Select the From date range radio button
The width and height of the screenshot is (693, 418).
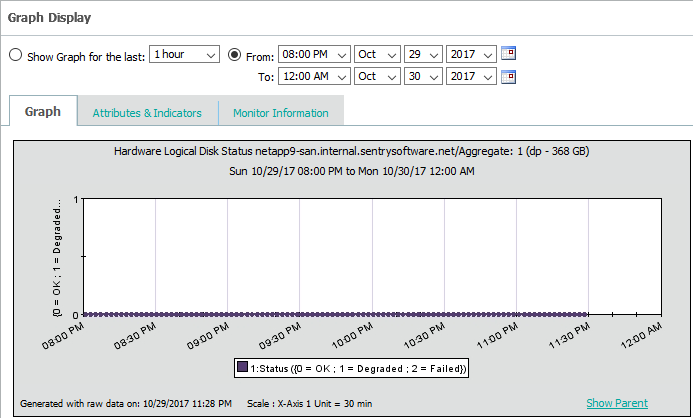235,54
